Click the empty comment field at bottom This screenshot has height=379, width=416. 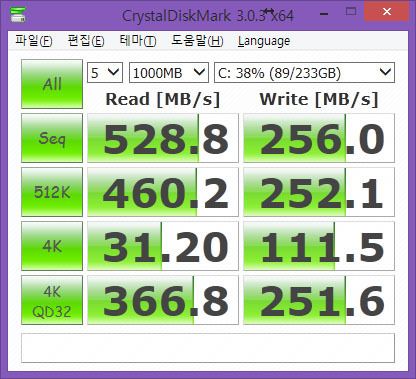pos(208,348)
